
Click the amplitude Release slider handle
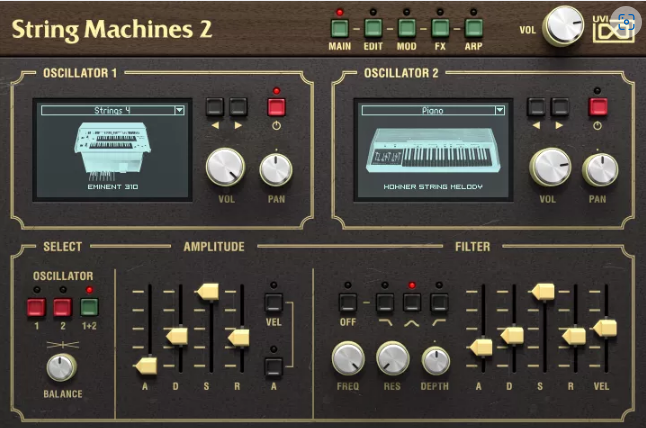point(239,337)
